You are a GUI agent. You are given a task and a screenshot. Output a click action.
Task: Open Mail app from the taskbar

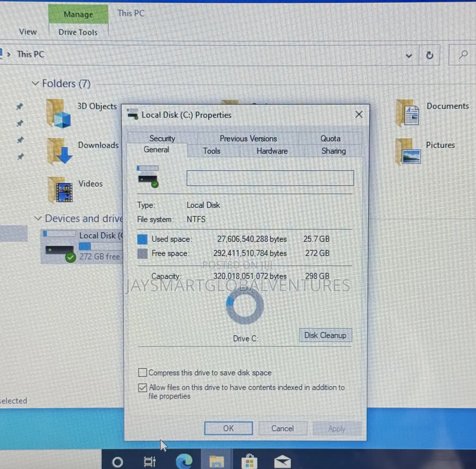(282, 461)
